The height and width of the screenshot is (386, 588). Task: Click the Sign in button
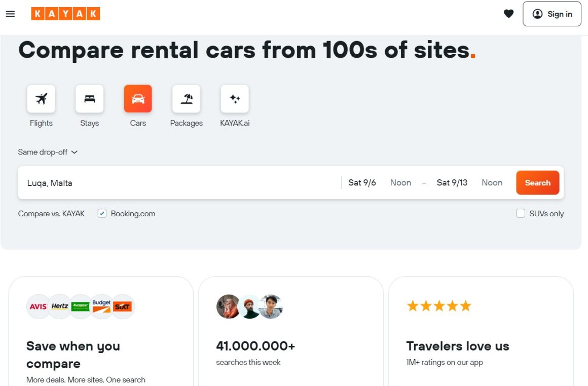[x=552, y=14]
